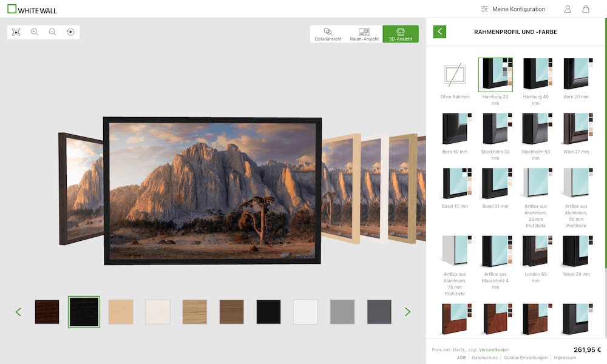Pick ArtBox aus Aluminium 75 mm Profiltiefe
This screenshot has height=364, width=607.
click(455, 266)
